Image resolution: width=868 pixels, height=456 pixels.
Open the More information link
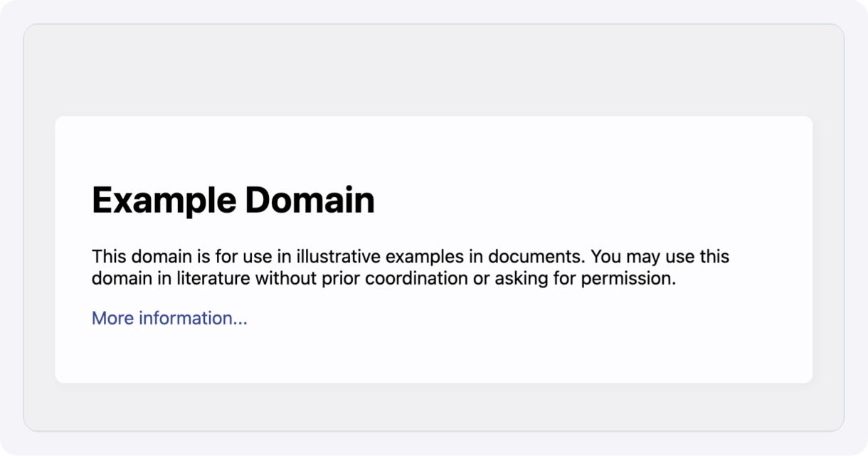click(169, 318)
